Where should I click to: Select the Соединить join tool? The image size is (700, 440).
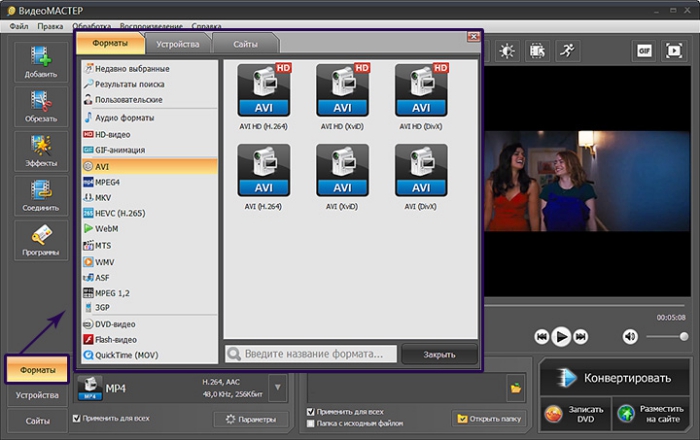pyautogui.click(x=41, y=195)
